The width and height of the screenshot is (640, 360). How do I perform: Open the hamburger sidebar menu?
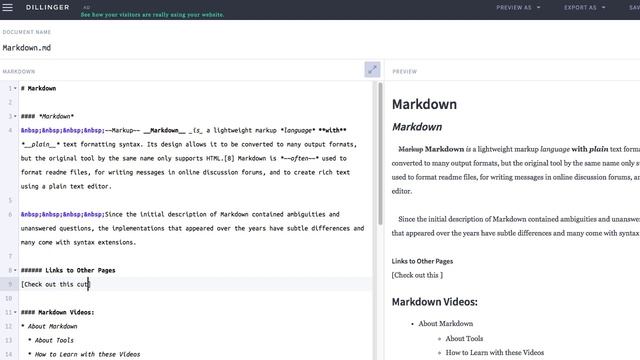(x=7, y=7)
